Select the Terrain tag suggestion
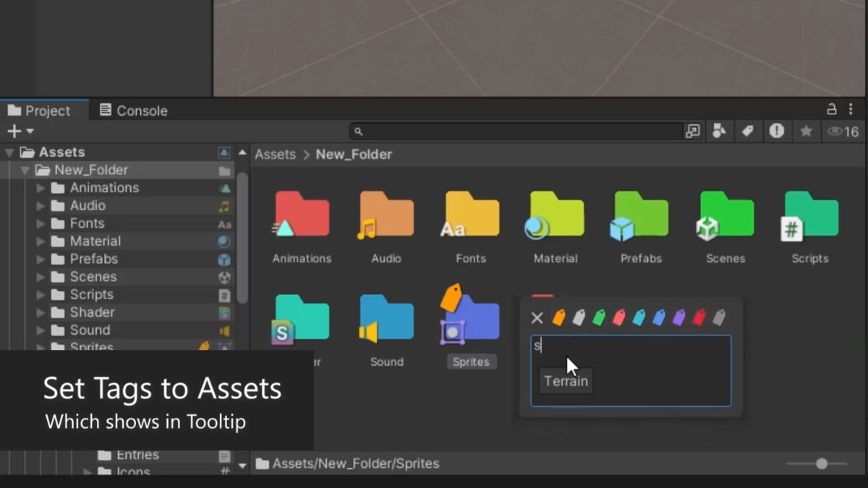 pyautogui.click(x=566, y=381)
